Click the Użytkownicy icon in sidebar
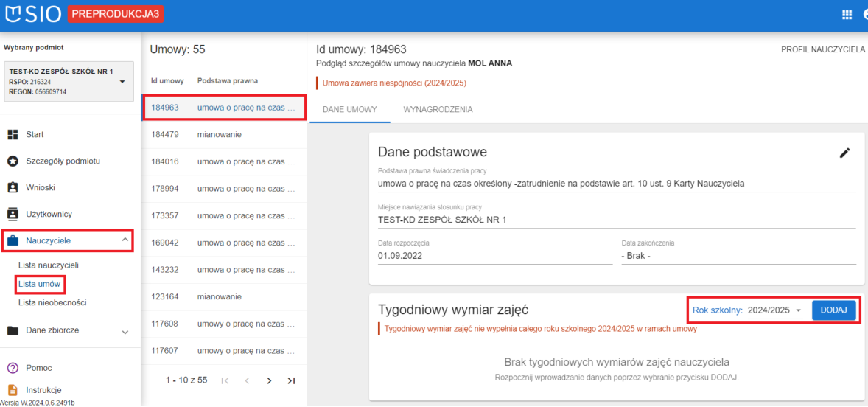The height and width of the screenshot is (407, 868). 13,214
